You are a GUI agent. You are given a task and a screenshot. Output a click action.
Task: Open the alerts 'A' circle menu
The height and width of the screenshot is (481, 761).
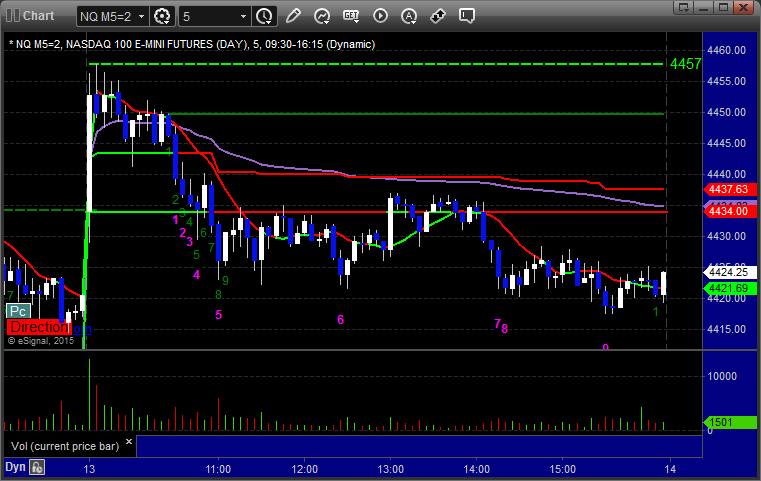coord(409,16)
